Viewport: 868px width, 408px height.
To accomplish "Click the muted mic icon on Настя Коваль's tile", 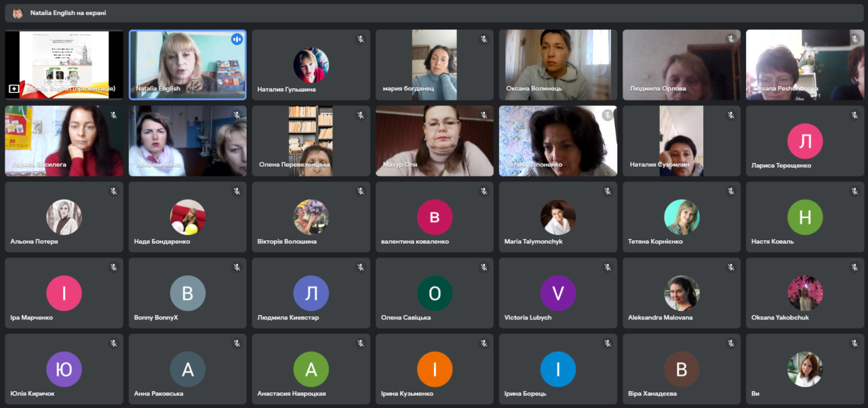I will tap(854, 191).
